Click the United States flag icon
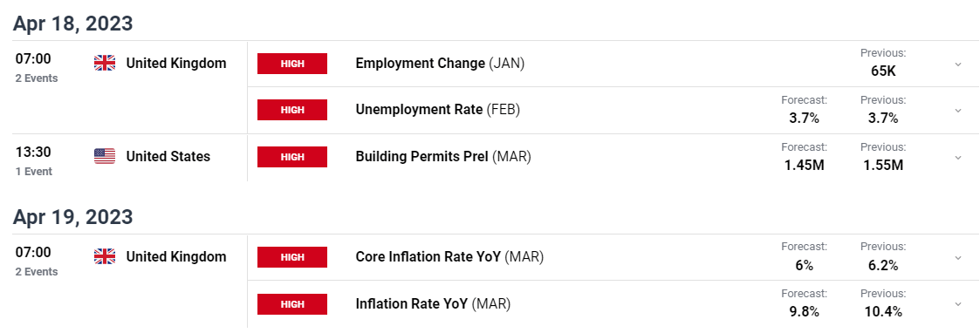Screen dimensions: 980x333 pyautogui.click(x=105, y=156)
